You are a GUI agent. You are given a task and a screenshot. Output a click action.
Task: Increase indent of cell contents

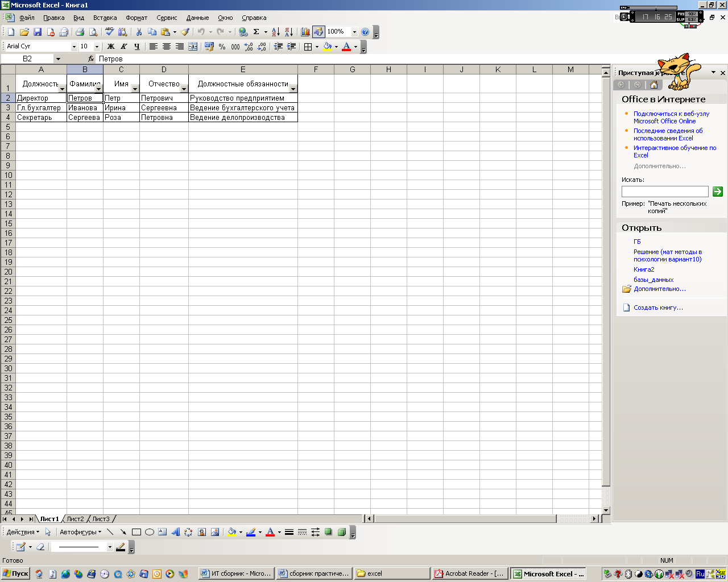pos(292,47)
